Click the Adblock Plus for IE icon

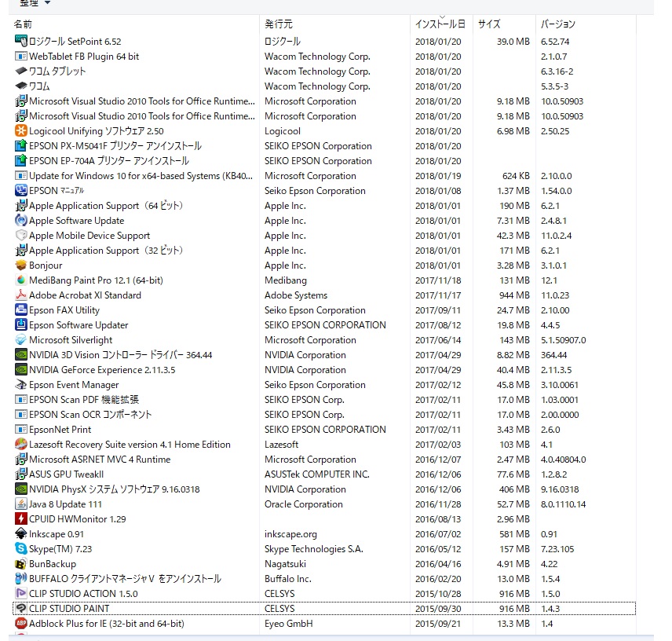[21, 624]
